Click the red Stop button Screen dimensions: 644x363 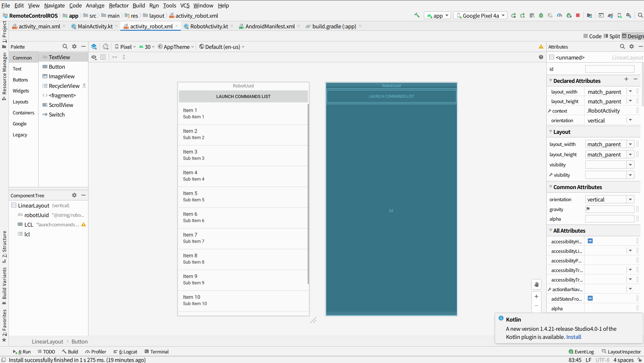coord(578,16)
